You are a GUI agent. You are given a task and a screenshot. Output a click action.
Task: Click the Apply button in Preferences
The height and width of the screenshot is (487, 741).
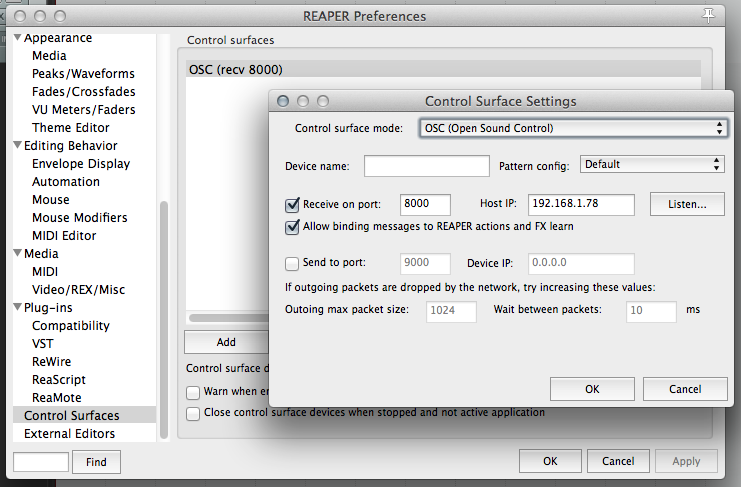686,461
